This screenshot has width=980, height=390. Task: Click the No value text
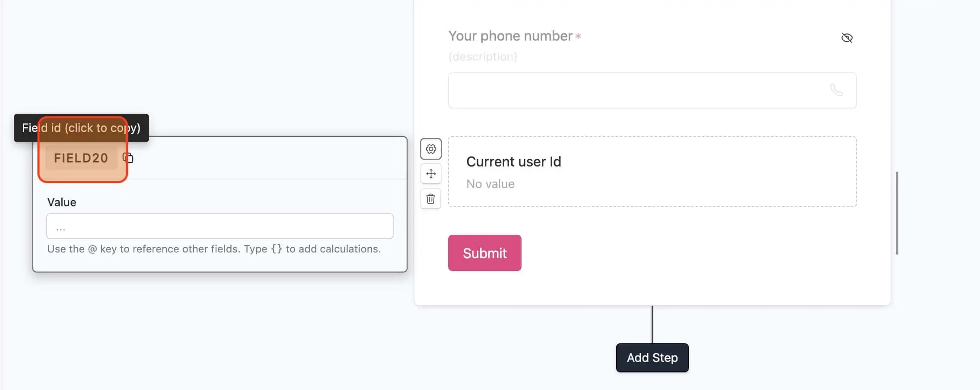pyautogui.click(x=490, y=184)
